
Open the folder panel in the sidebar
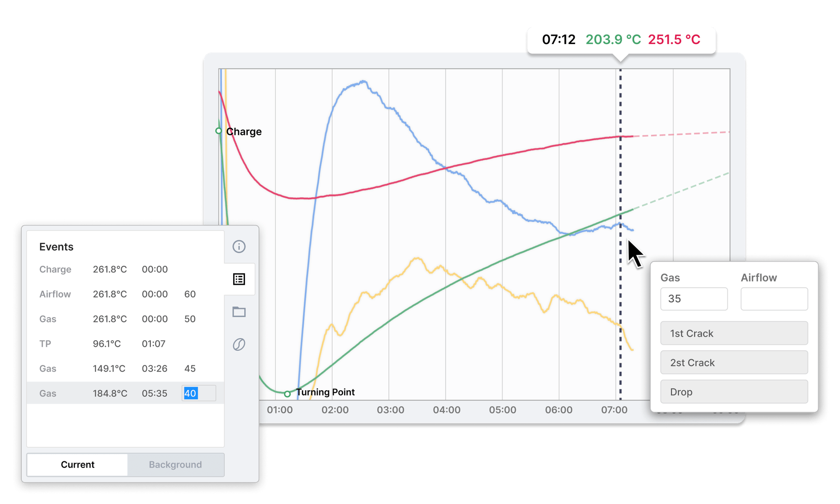tap(239, 311)
